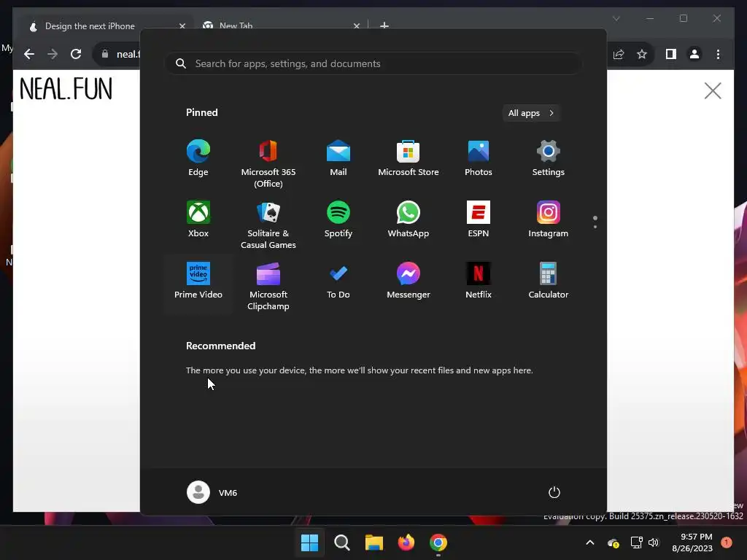747x560 pixels.
Task: Switch to the Design the next iPhone tab
Action: click(x=90, y=26)
